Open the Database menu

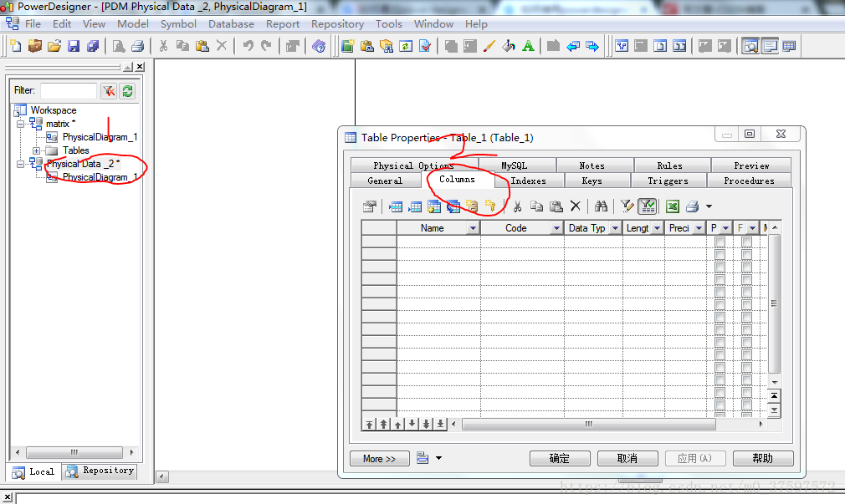231,23
